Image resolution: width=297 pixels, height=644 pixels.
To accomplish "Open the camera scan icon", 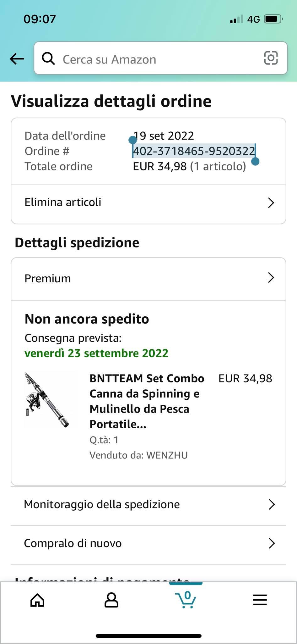I will tap(271, 58).
